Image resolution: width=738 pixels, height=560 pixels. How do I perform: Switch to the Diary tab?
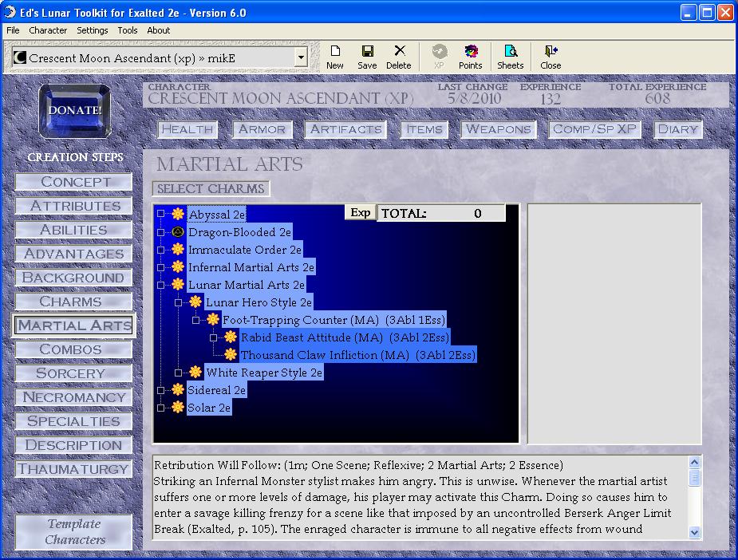678,129
